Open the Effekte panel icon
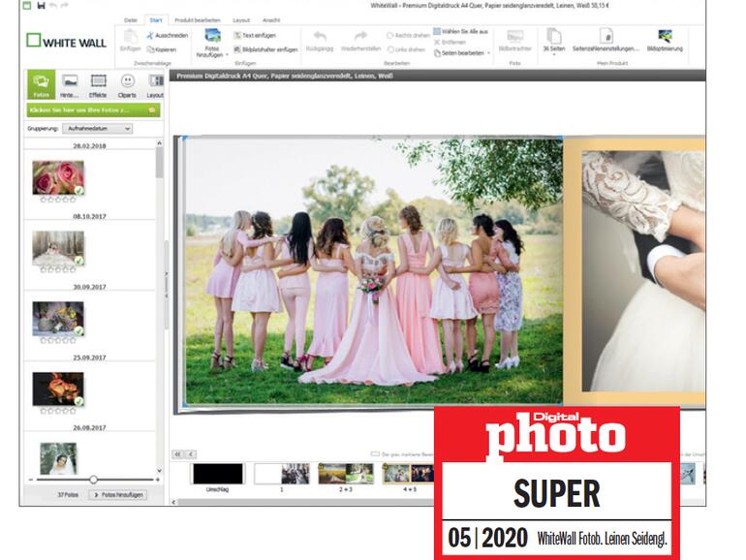 [x=98, y=84]
